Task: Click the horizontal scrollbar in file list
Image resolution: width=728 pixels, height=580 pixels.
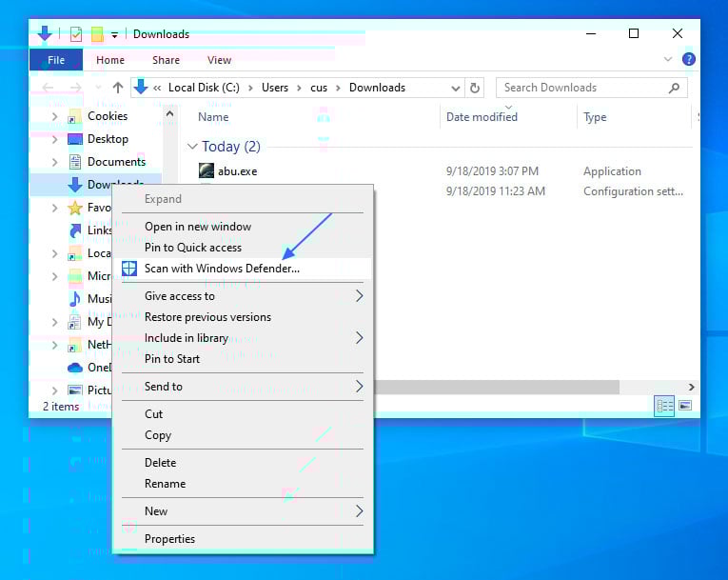Action: (x=495, y=388)
